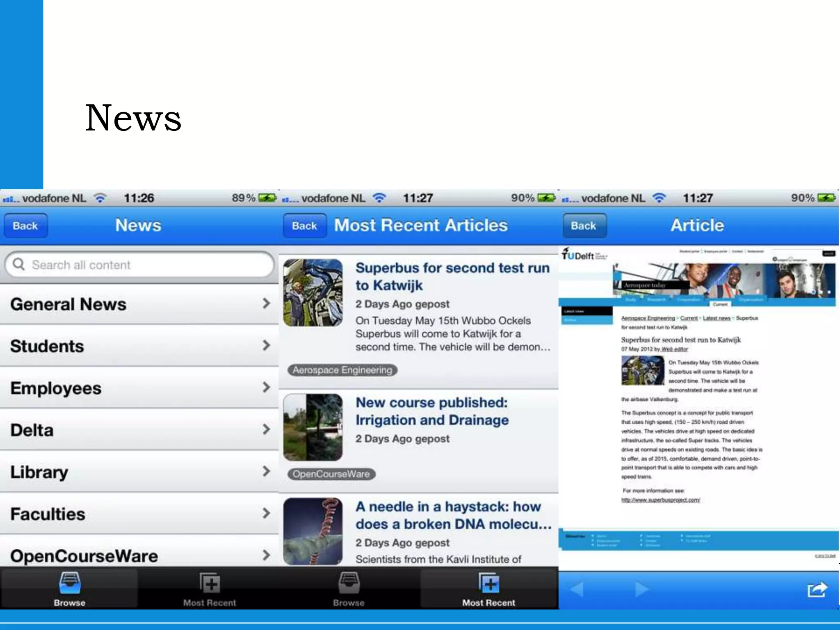Select highlighted Most Recent tab on articles screen
Viewport: 840px width, 630px height.
pos(488,589)
